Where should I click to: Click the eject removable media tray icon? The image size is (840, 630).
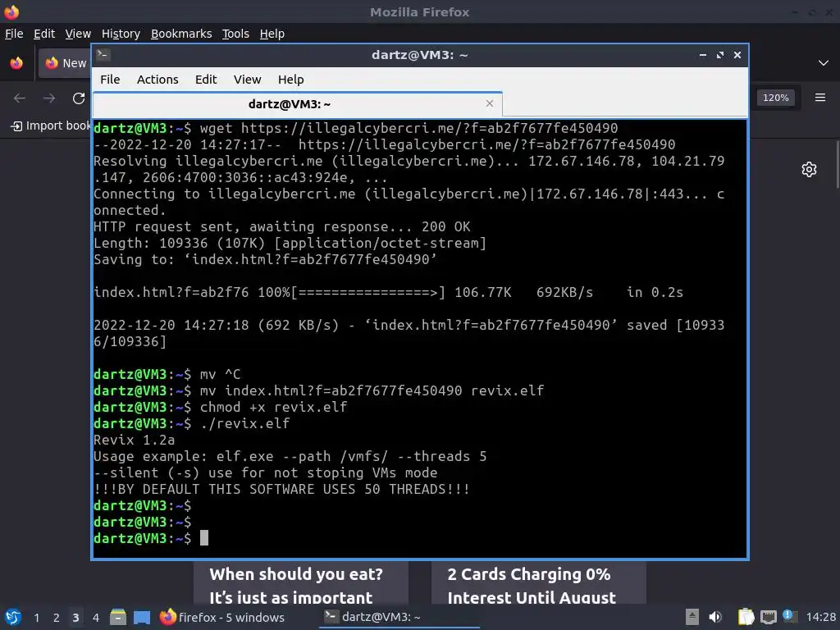[692, 617]
